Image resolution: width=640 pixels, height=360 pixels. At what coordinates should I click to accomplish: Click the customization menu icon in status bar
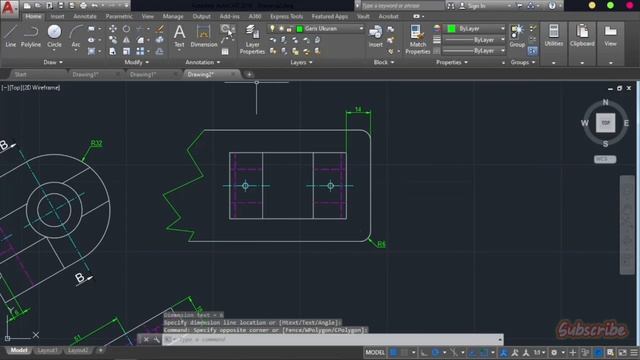tap(634, 352)
